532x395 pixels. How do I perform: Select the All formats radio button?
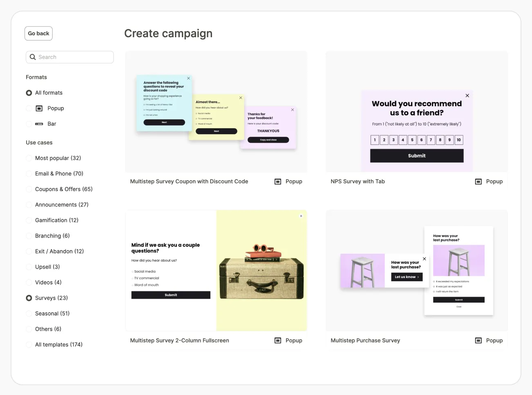29,93
